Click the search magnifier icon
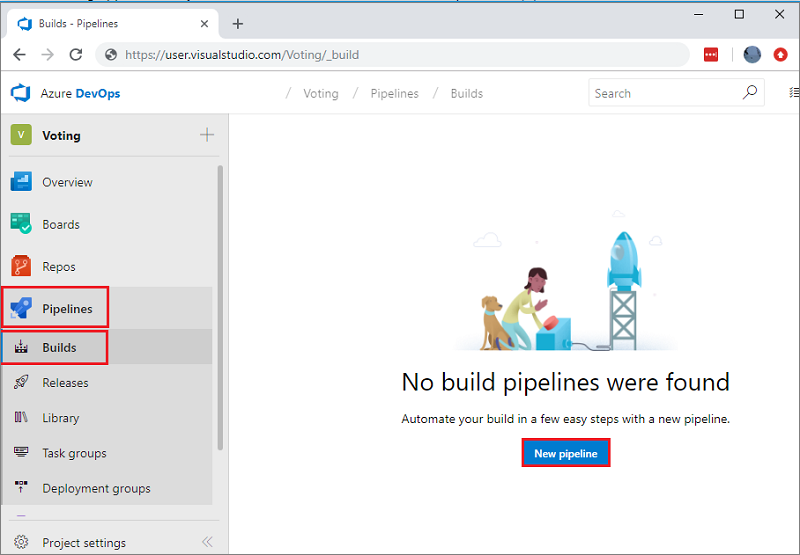 click(x=749, y=92)
